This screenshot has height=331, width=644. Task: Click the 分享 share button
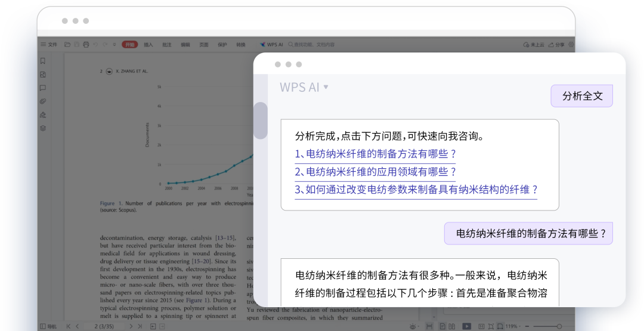tap(556, 44)
